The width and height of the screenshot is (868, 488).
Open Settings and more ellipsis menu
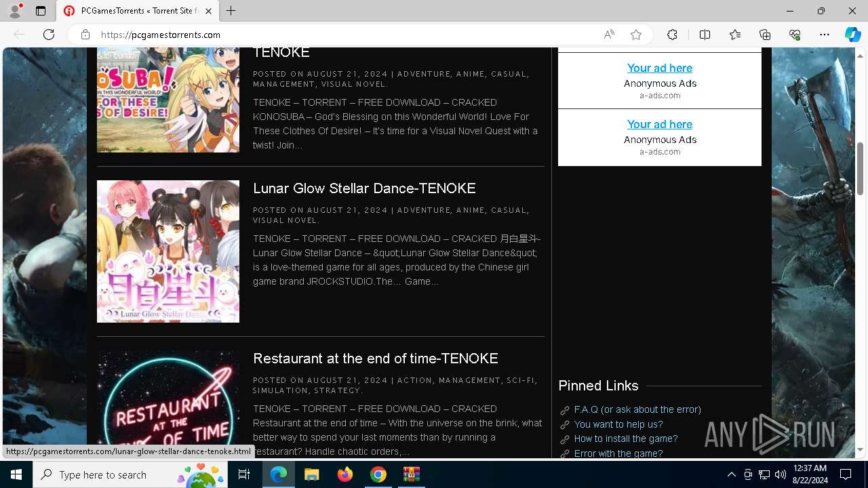[x=825, y=35]
